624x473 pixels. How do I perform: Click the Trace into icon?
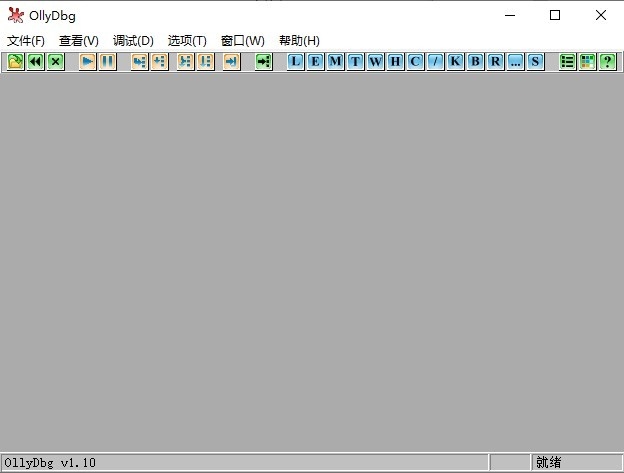click(x=185, y=62)
